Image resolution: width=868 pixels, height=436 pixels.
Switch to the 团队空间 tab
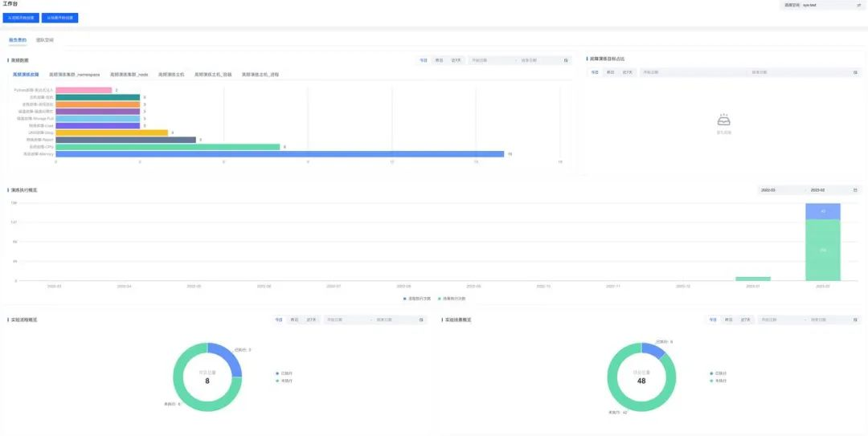coord(45,40)
